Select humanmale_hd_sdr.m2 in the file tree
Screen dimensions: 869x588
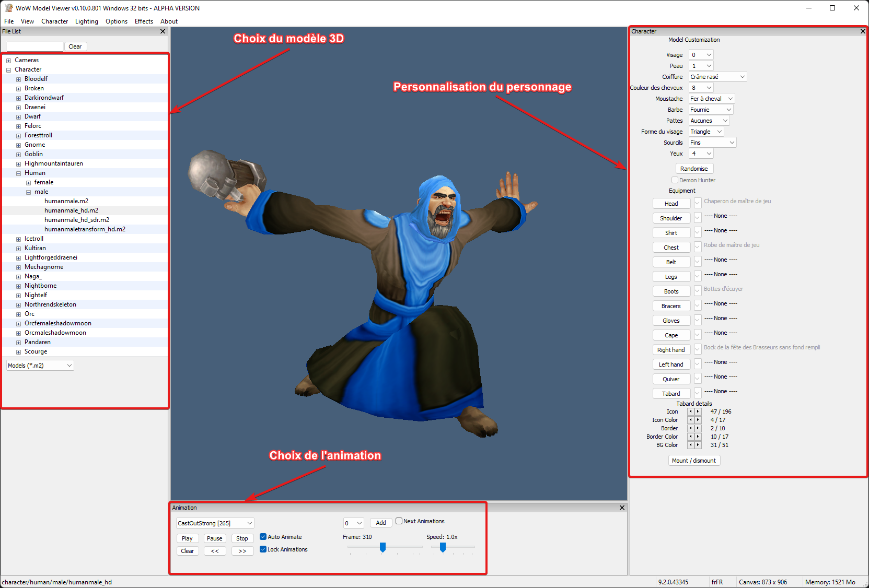pyautogui.click(x=77, y=220)
